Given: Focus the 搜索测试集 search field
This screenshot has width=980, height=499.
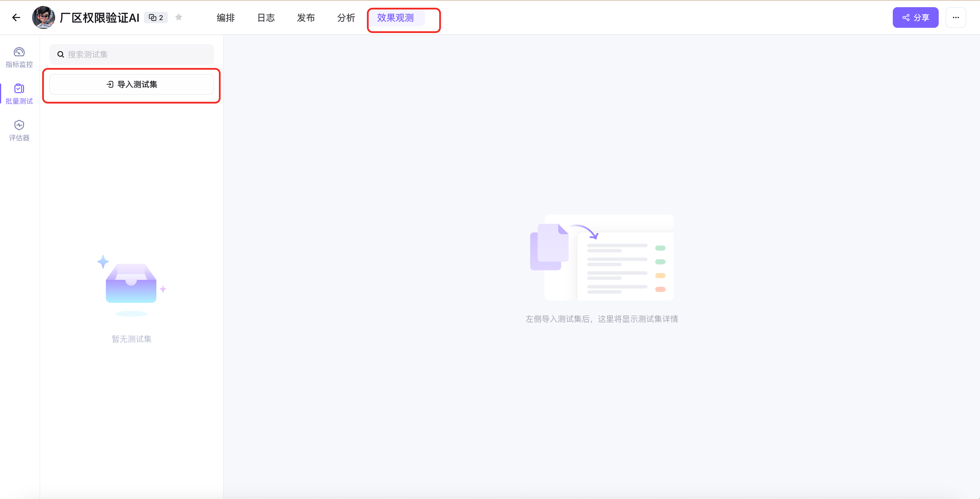Looking at the screenshot, I should point(137,54).
